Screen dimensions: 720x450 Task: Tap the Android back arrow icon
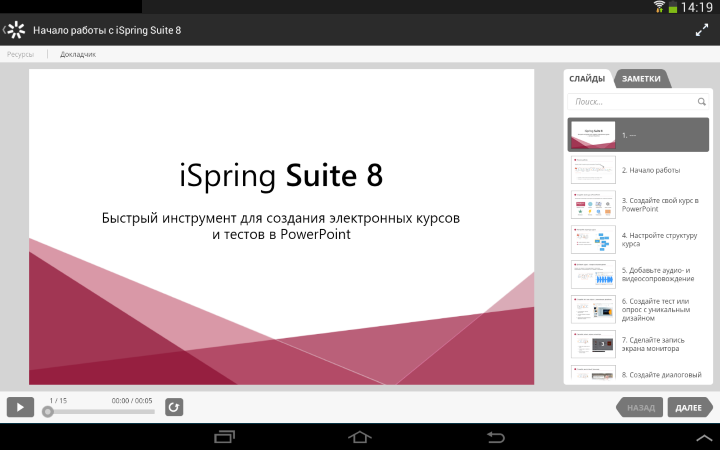(495, 437)
